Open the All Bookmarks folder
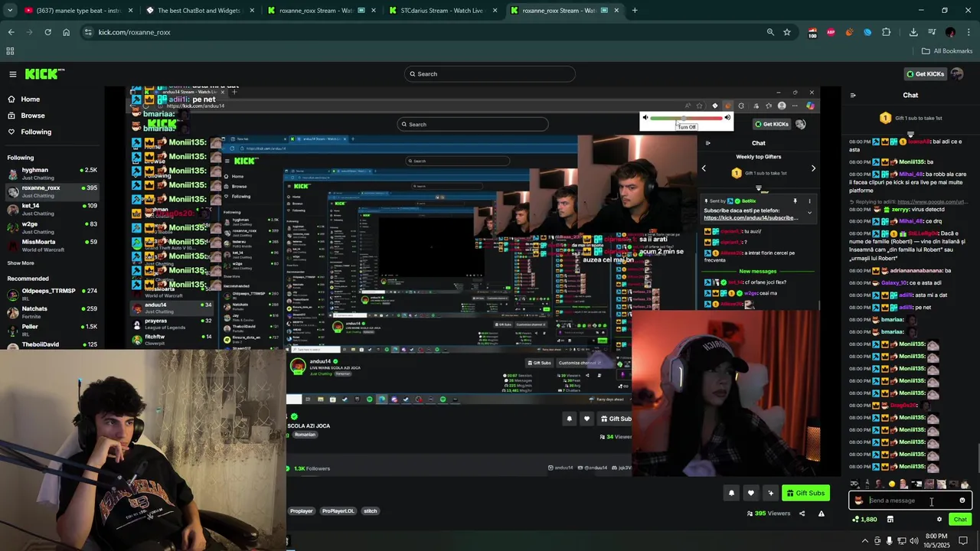The width and height of the screenshot is (980, 551). pos(947,51)
